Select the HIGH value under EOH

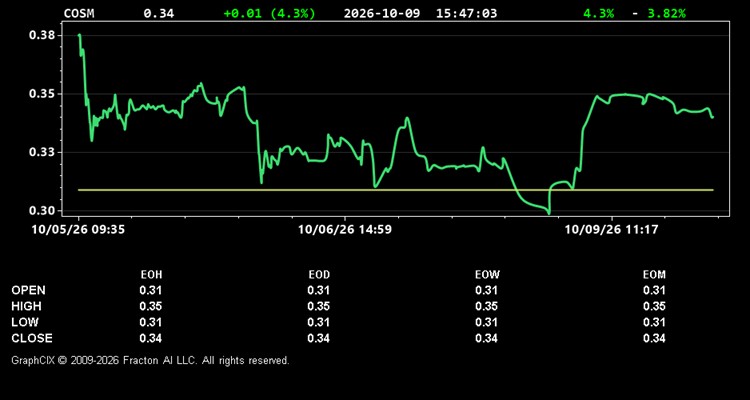[151, 306]
